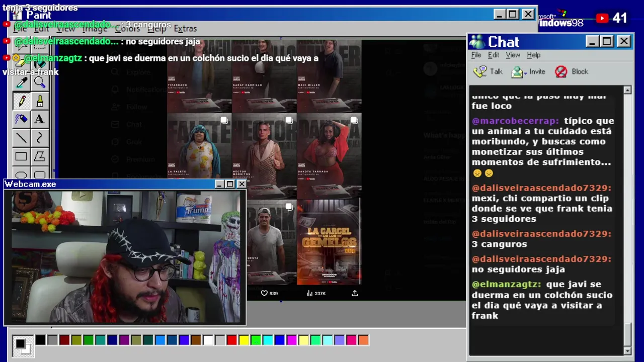Screen dimensions: 644x362
Task: Click @marcobecerrap username in Chat
Action: 515,121
